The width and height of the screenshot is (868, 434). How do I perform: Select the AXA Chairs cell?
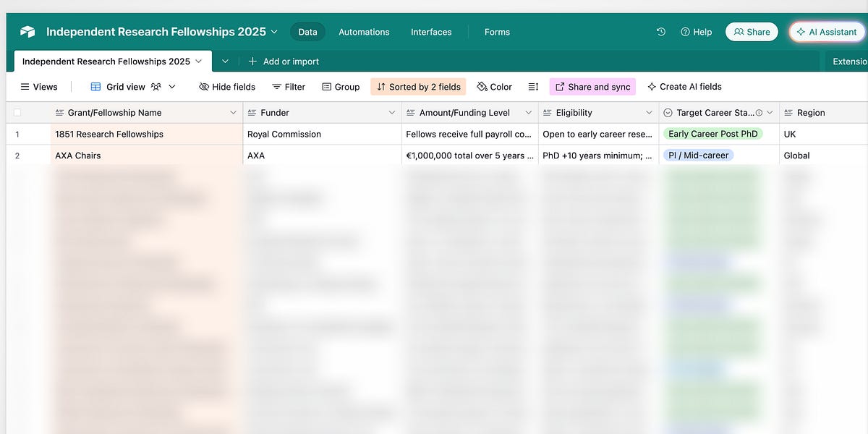point(146,156)
